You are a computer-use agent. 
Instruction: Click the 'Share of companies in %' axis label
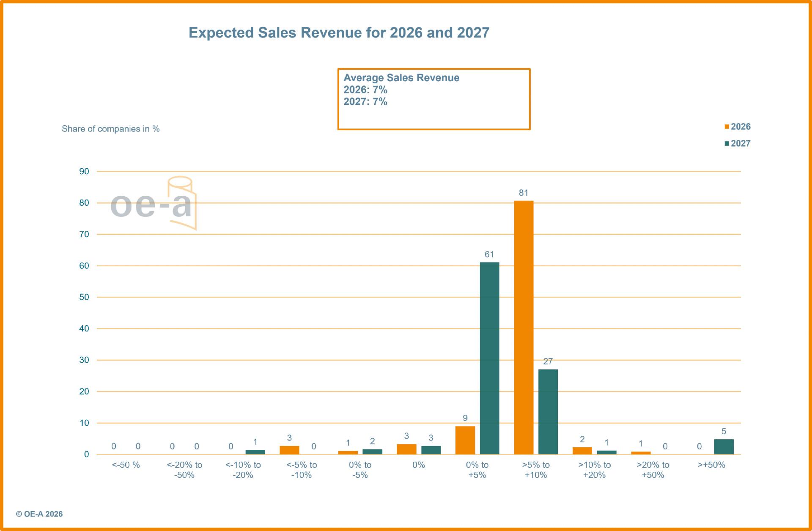(110, 129)
